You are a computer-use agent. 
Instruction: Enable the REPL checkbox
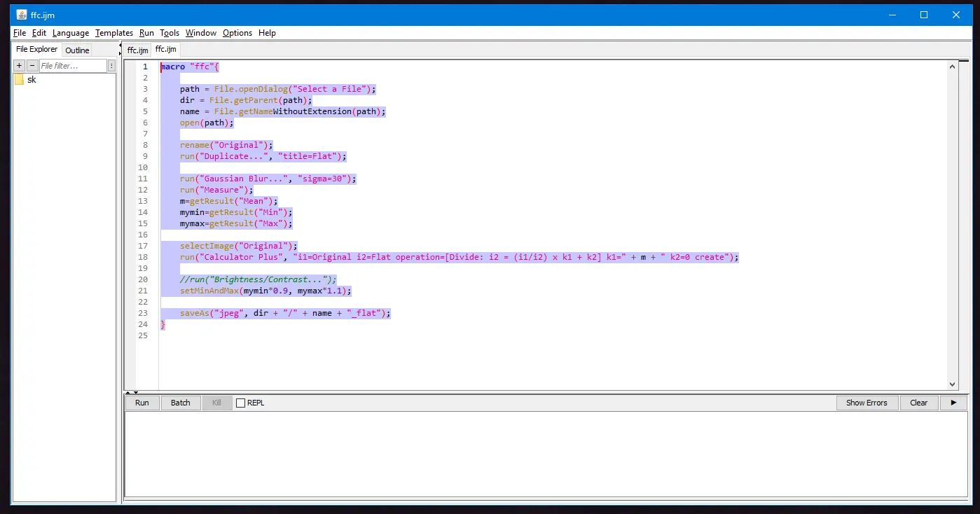click(241, 403)
